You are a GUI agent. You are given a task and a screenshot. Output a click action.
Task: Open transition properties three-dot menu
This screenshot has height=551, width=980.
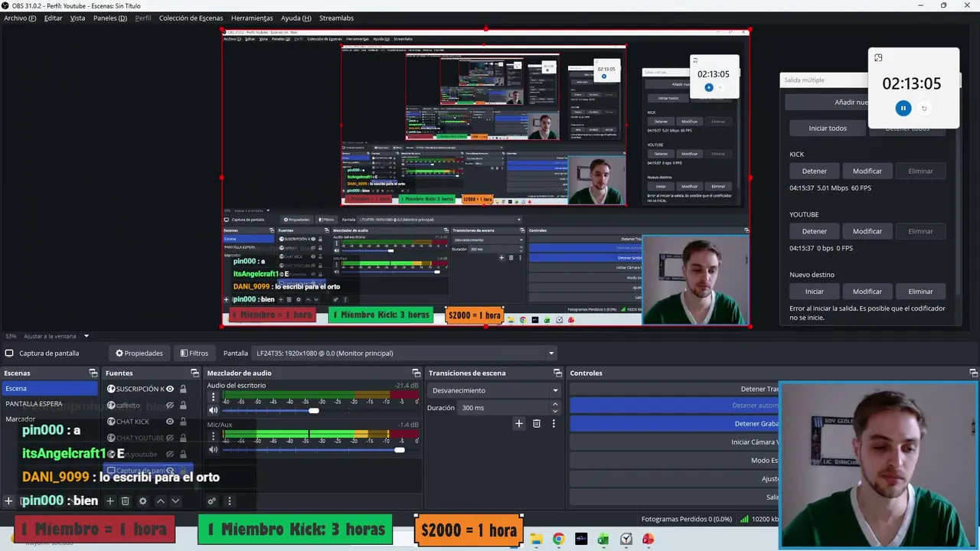554,423
